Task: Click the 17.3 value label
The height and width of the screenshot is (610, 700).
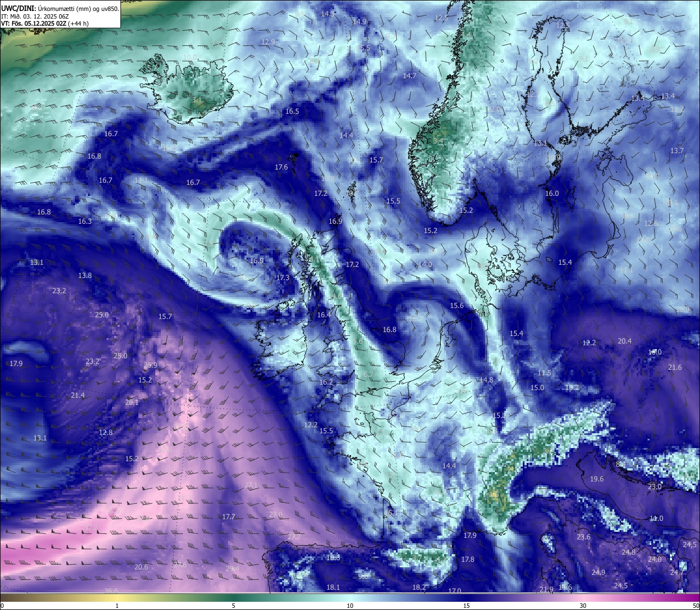Action: click(283, 277)
